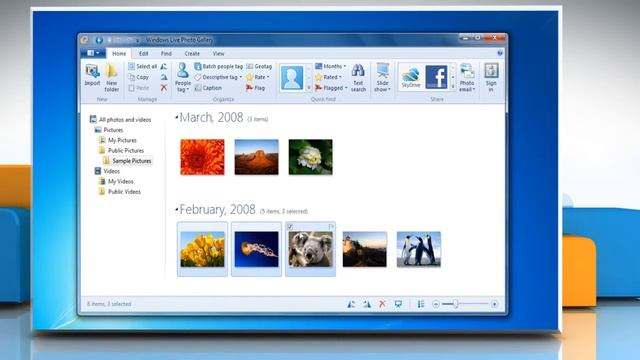Click the person silhouette in Quick find
640x360 pixels.
(x=292, y=78)
